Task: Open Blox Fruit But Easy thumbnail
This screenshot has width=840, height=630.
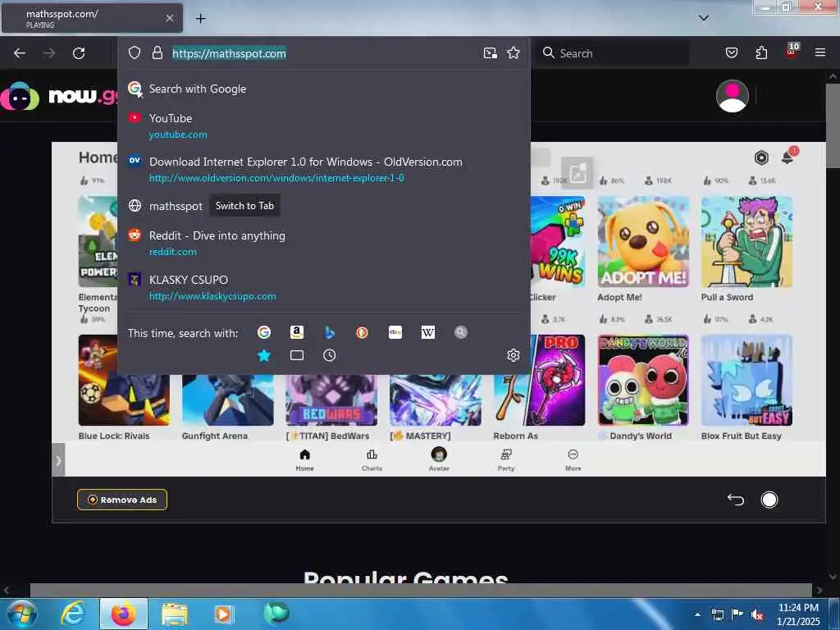Action: coord(746,381)
